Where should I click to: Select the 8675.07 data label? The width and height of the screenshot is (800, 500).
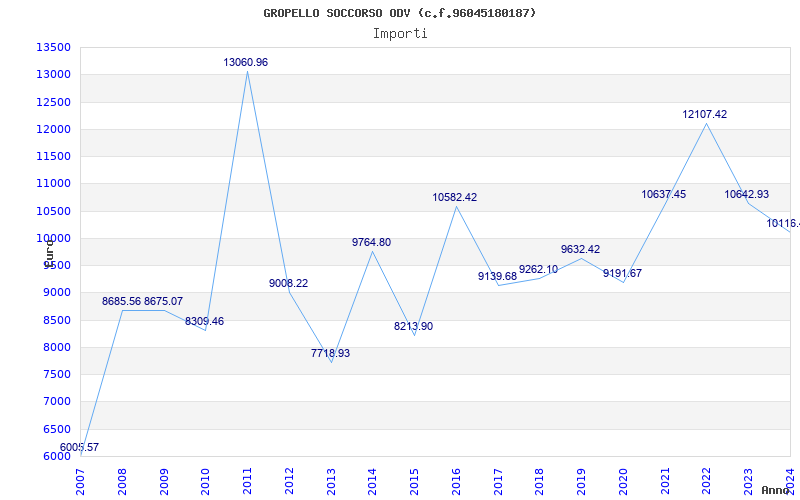[x=163, y=302]
